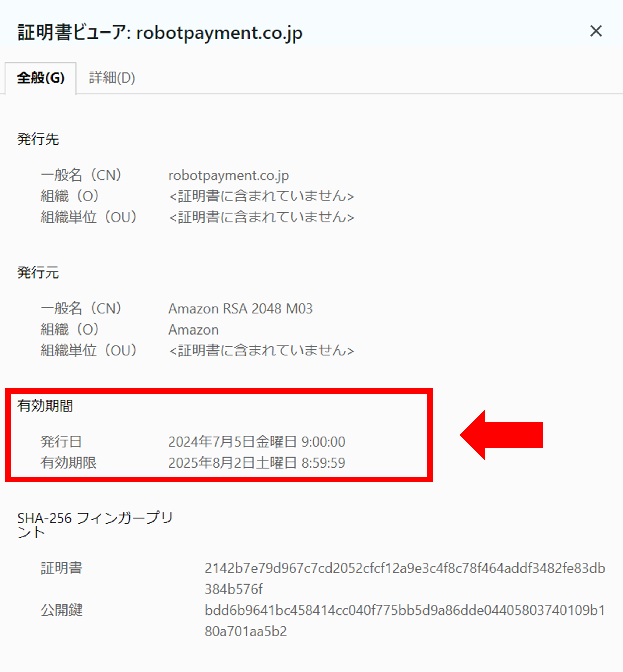The width and height of the screenshot is (623, 672).
Task: Click the 発行元 section heading
Action: coord(38,272)
